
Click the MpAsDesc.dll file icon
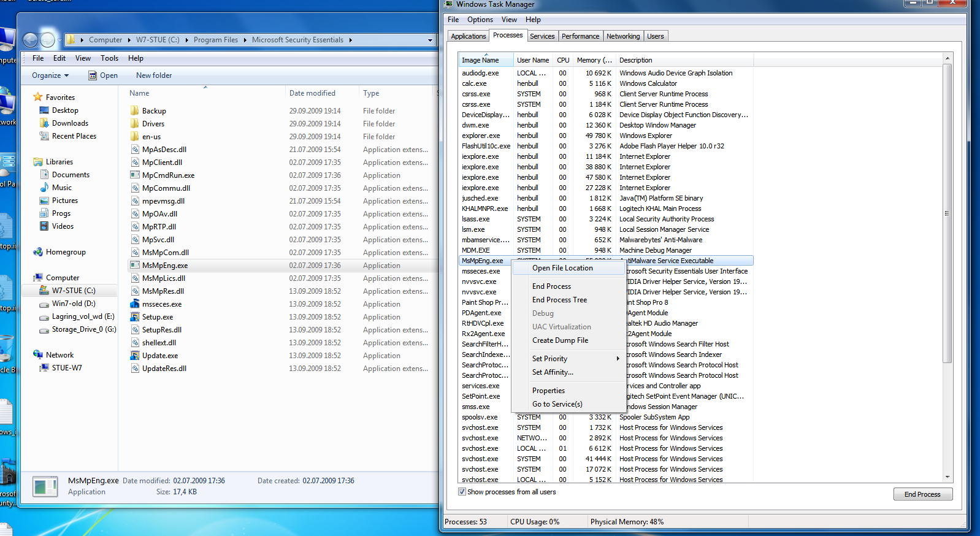pyautogui.click(x=135, y=150)
